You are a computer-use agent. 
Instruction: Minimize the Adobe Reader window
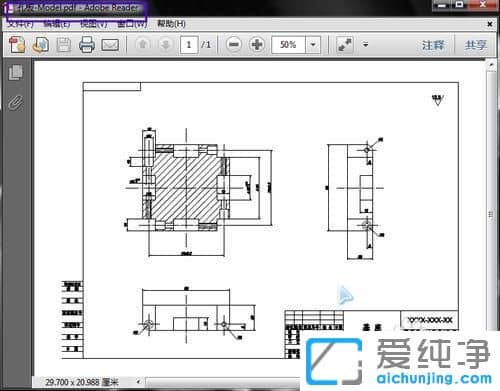coord(442,5)
